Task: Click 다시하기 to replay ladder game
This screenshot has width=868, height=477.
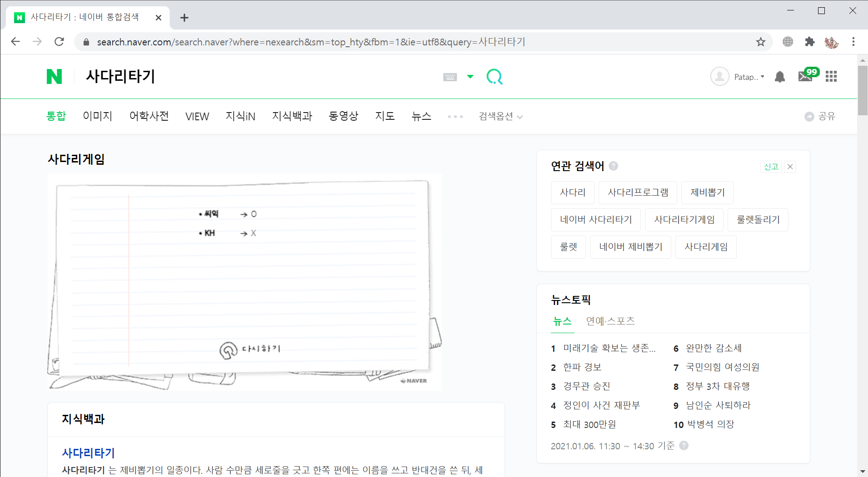Action: [250, 350]
